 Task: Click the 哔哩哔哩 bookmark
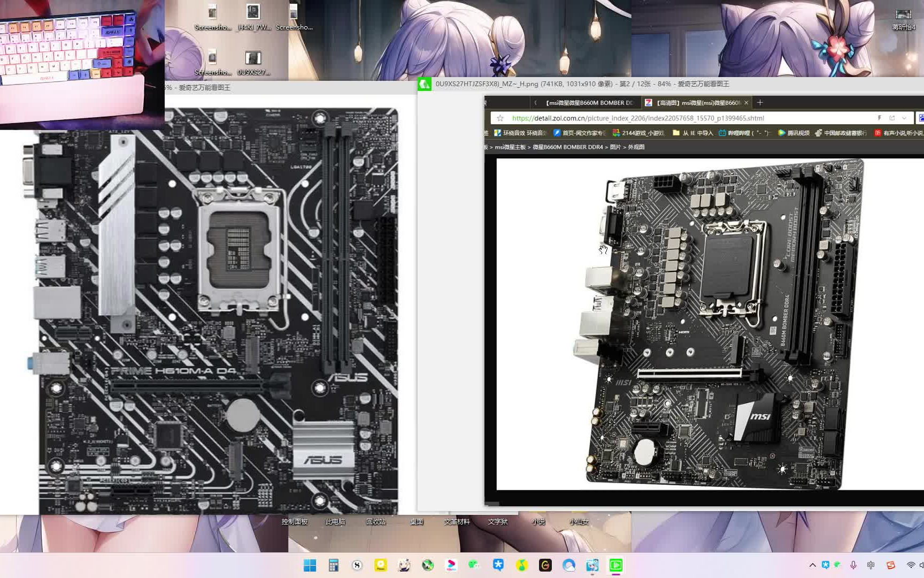pos(745,133)
